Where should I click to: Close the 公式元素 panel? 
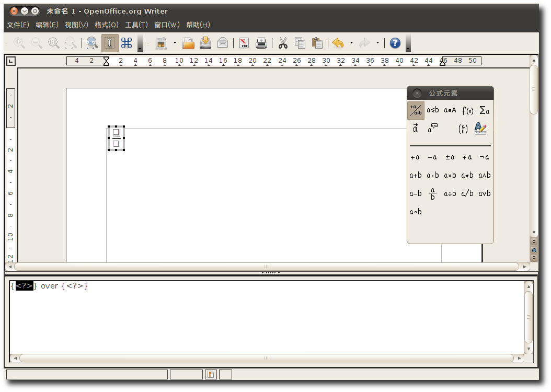point(417,93)
